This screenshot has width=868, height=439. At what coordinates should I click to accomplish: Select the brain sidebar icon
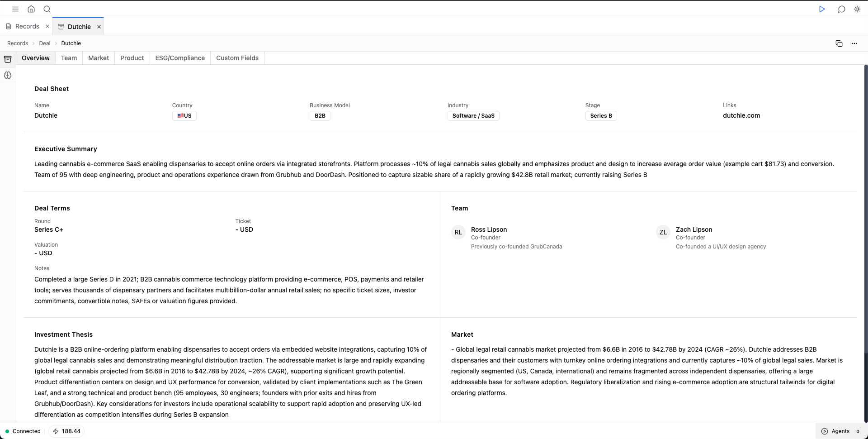point(8,75)
